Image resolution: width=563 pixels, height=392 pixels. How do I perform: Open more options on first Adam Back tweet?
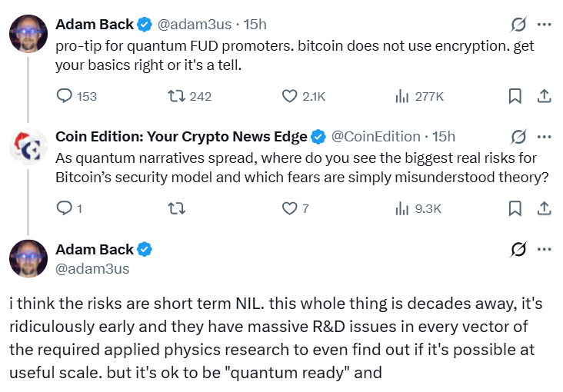tap(544, 25)
